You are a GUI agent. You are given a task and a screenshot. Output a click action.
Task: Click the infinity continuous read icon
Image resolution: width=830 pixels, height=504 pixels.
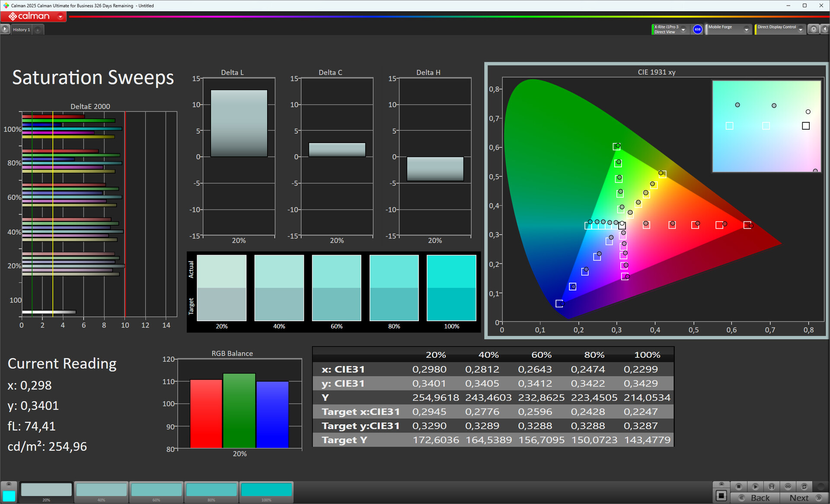pyautogui.click(x=788, y=486)
